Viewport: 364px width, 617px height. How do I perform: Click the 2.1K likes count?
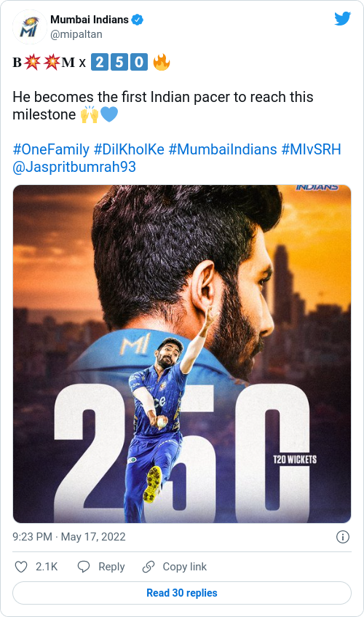click(47, 567)
